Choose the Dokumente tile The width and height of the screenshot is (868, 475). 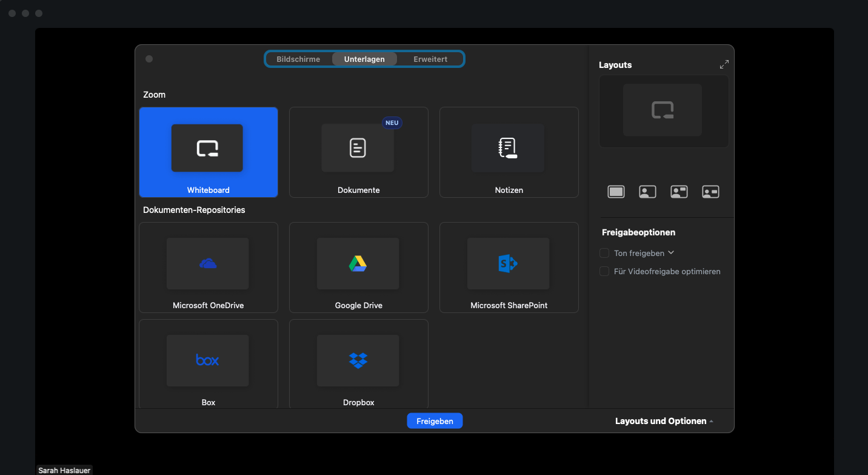tap(358, 152)
